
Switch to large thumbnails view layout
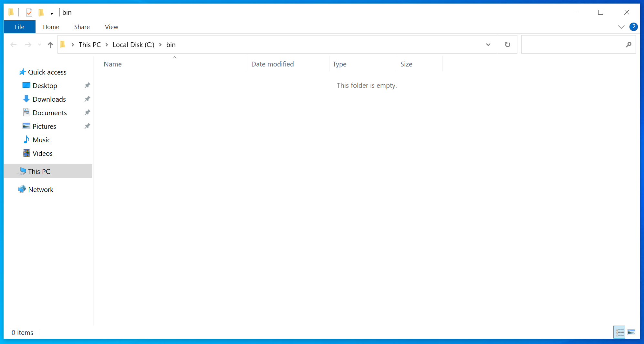[631, 332]
